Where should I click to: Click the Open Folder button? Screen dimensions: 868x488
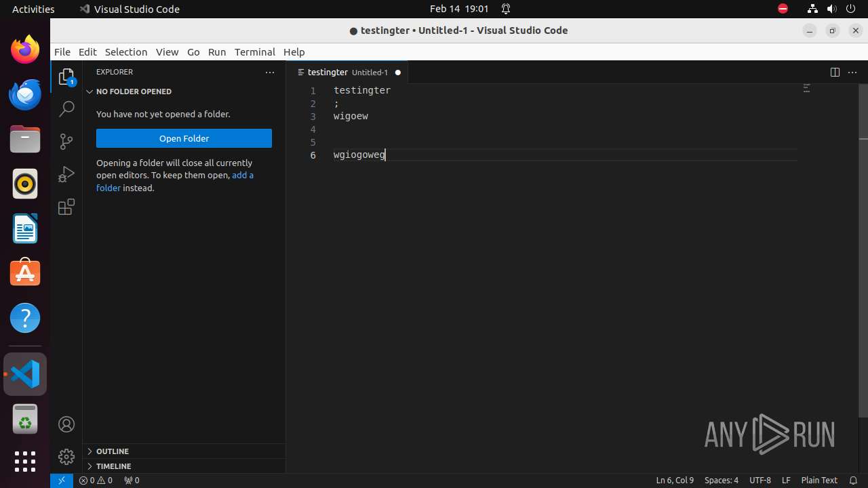[184, 138]
